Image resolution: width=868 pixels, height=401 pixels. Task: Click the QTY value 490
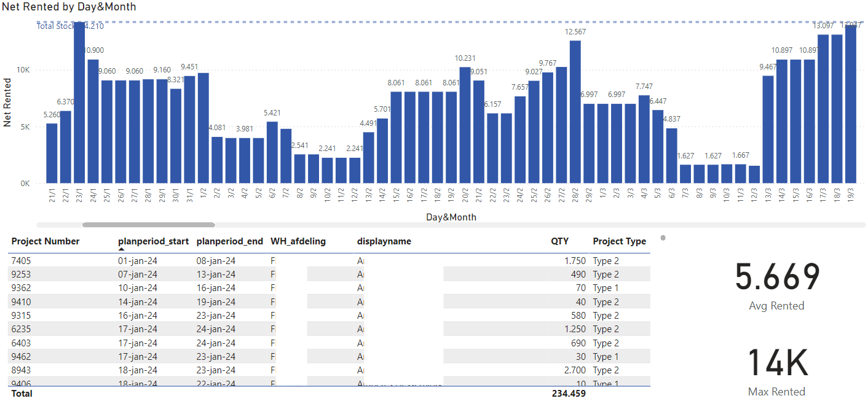coord(578,274)
